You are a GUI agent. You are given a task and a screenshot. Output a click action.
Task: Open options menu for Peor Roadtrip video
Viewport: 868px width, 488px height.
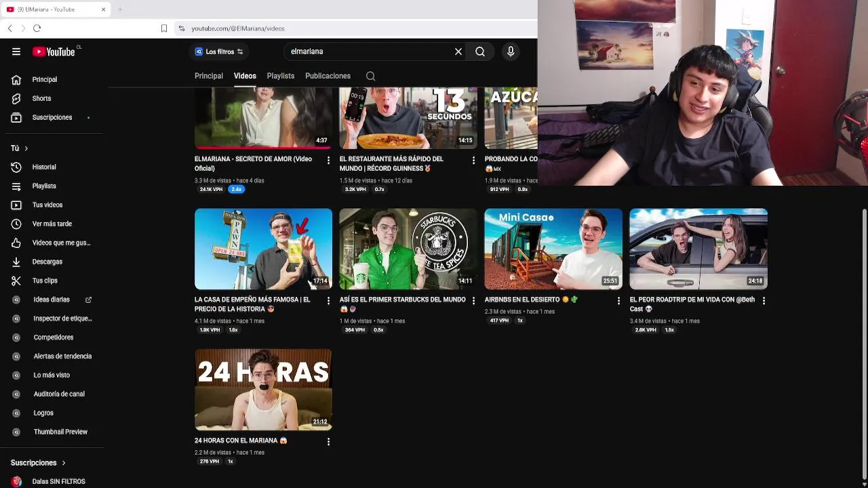coord(764,301)
